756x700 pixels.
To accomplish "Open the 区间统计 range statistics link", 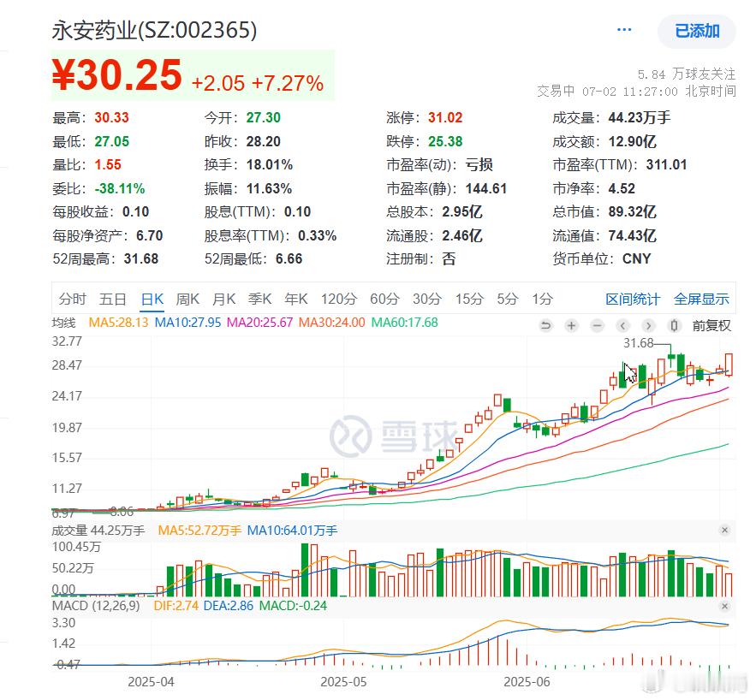I will click(x=633, y=300).
